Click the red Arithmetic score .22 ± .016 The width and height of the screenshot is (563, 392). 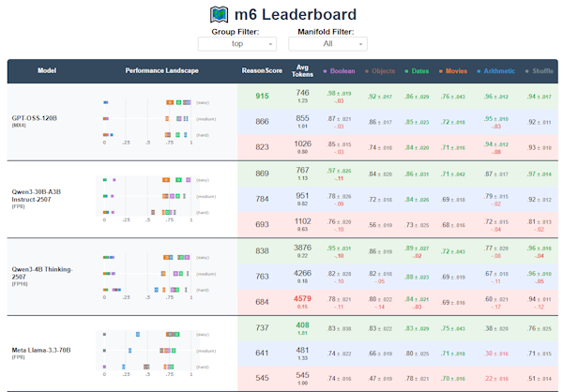tap(495, 379)
